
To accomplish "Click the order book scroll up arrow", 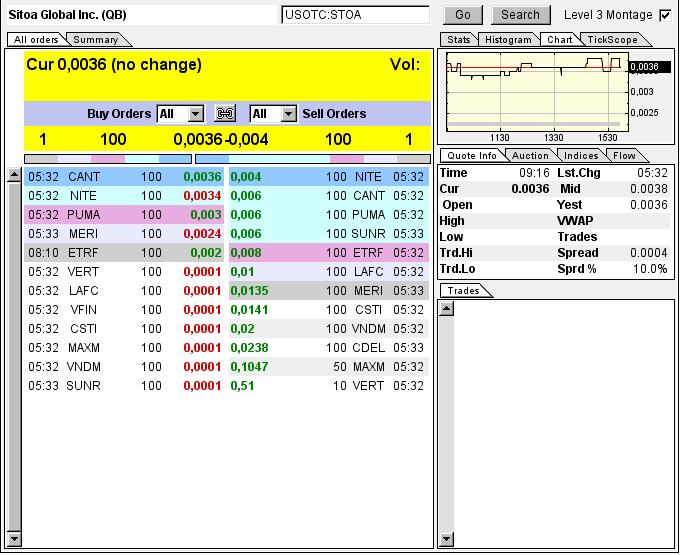I will 14,175.
